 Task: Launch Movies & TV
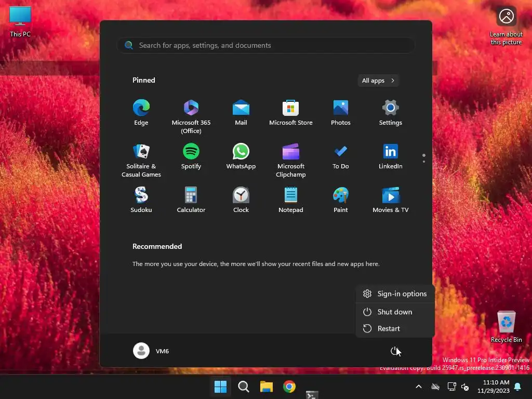click(x=391, y=200)
